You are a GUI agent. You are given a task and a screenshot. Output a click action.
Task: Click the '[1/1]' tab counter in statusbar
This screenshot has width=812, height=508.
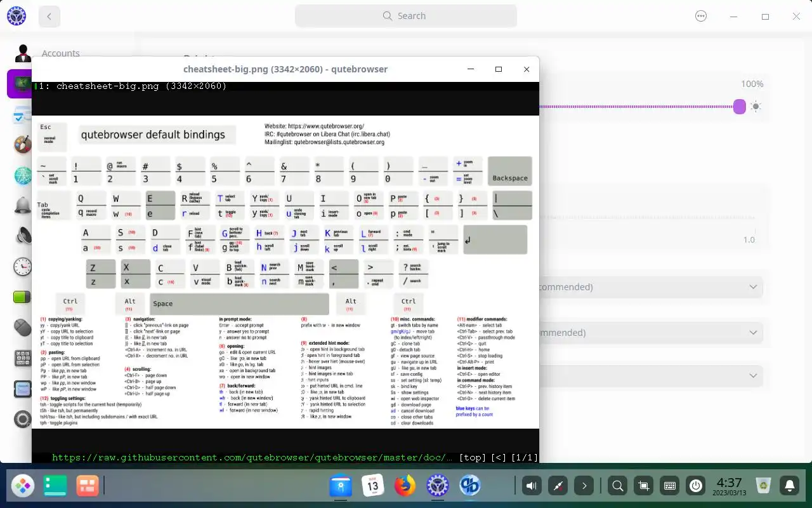pyautogui.click(x=525, y=457)
